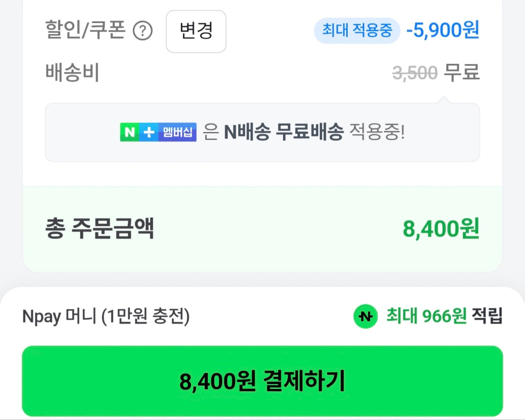Click the green 8,400원 total amount

tap(441, 228)
